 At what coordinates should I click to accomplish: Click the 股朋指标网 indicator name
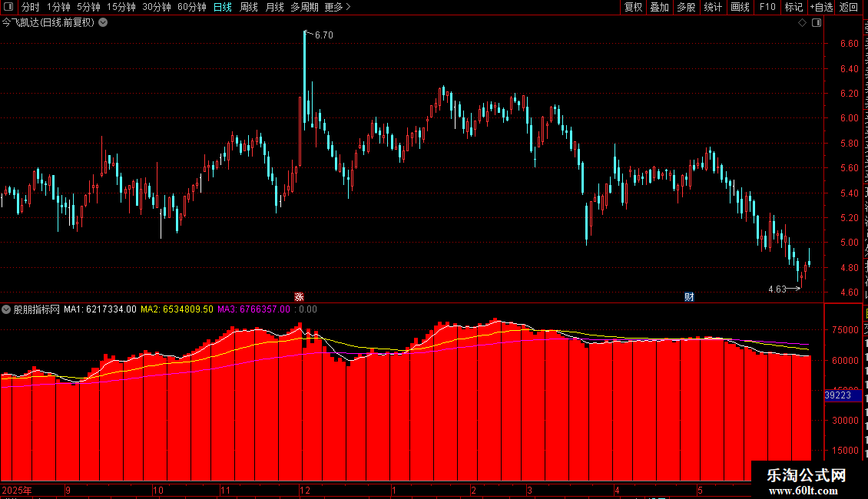pyautogui.click(x=37, y=309)
